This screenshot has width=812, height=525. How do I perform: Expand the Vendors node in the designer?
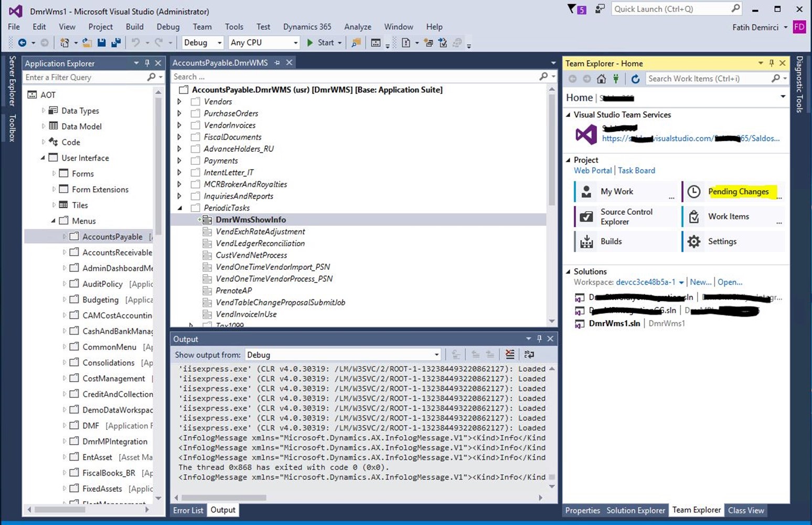tap(179, 101)
